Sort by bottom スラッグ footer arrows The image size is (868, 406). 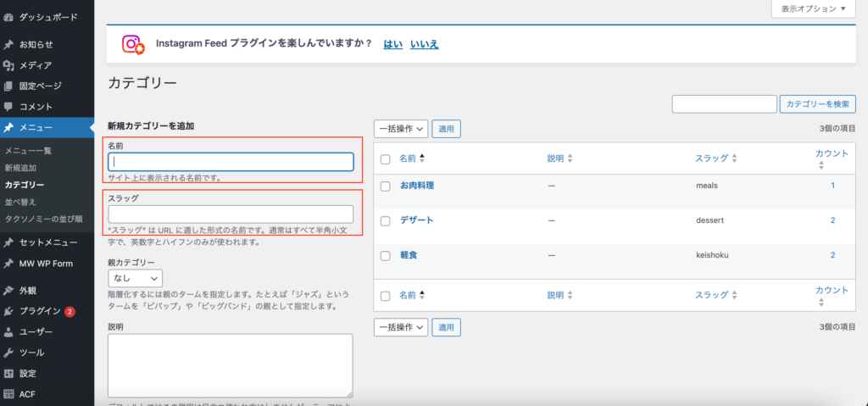[x=735, y=296]
